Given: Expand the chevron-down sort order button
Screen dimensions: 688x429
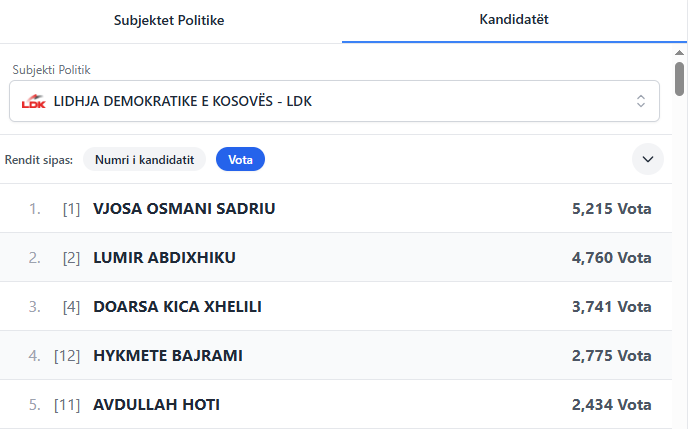Looking at the screenshot, I should (x=648, y=159).
